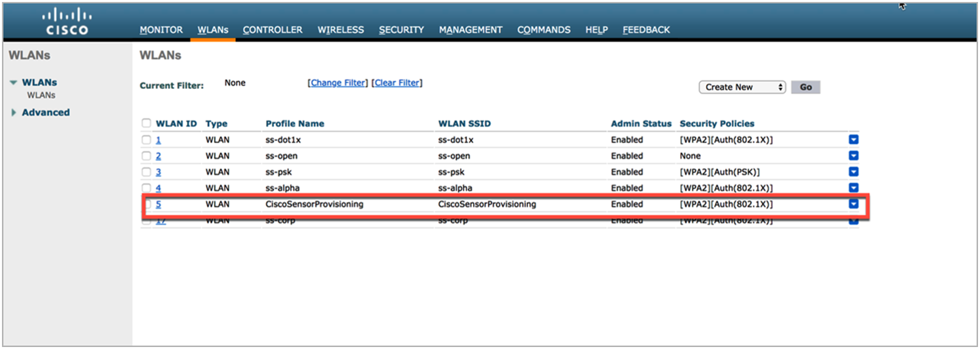Collapse the WLANs sidebar section
The image size is (980, 349).
[x=13, y=83]
